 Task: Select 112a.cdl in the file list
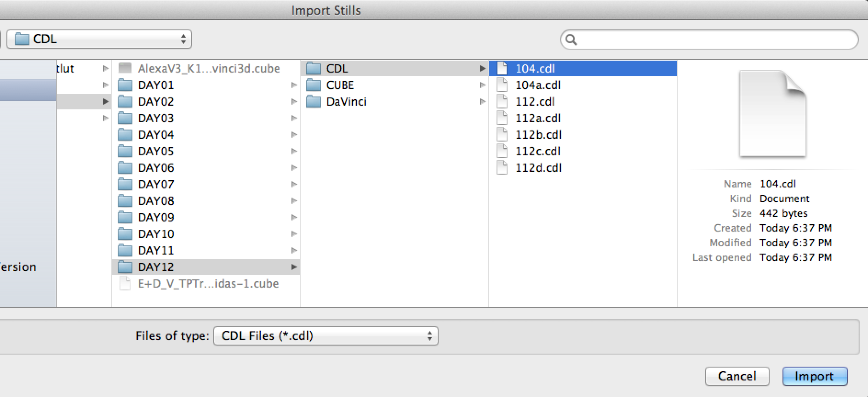pyautogui.click(x=538, y=118)
